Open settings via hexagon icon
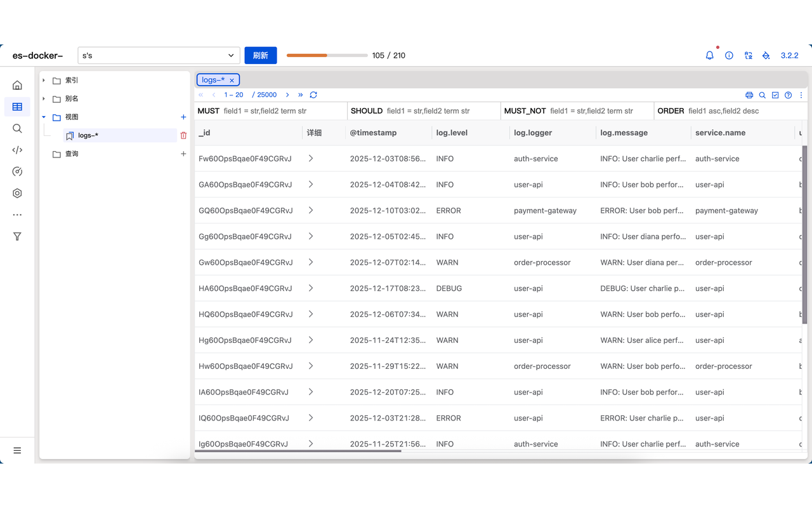Viewport: 812px width, 508px height. tap(17, 193)
